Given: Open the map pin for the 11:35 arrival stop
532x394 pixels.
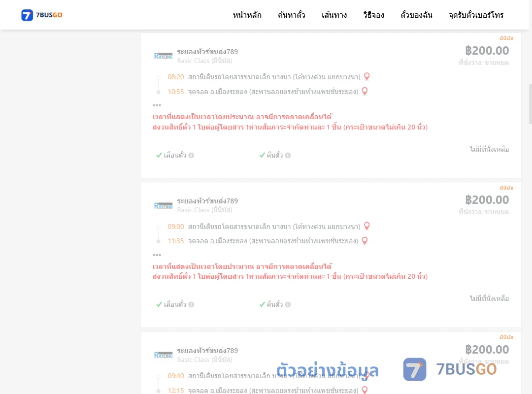Looking at the screenshot, I should click(x=365, y=241).
